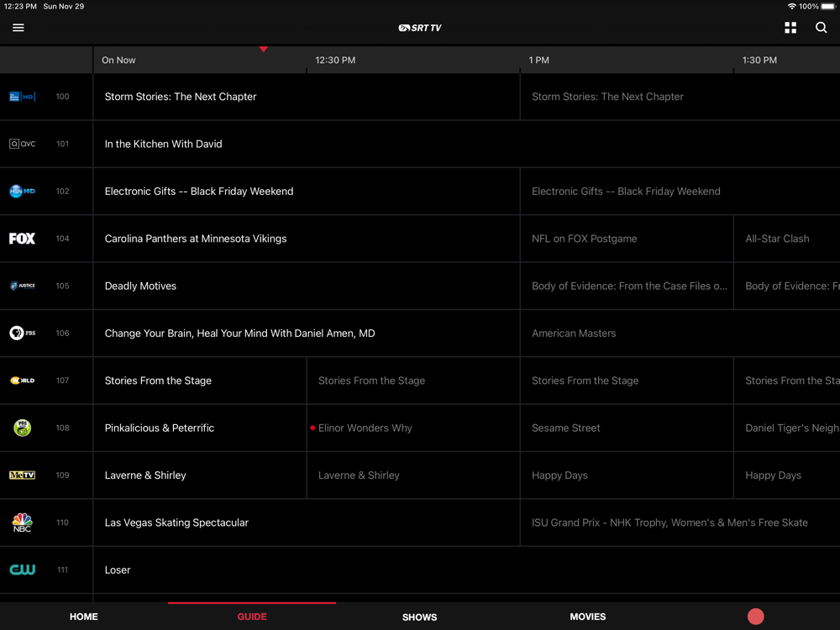Open Loser on The CW
840x630 pixels.
466,570
